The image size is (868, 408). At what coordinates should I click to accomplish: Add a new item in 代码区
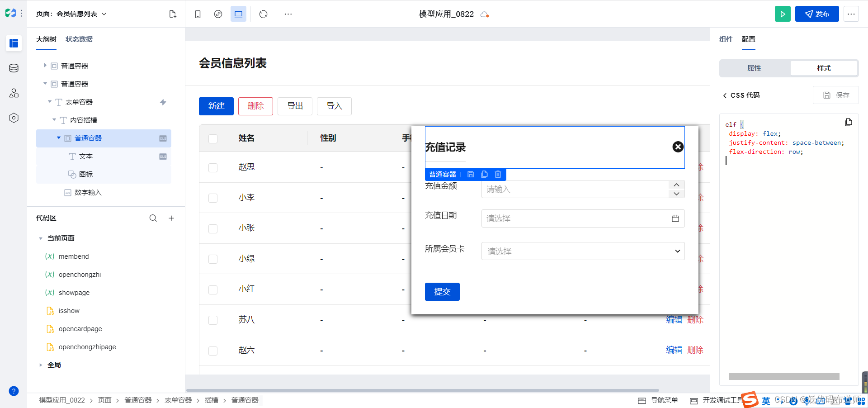pos(171,218)
